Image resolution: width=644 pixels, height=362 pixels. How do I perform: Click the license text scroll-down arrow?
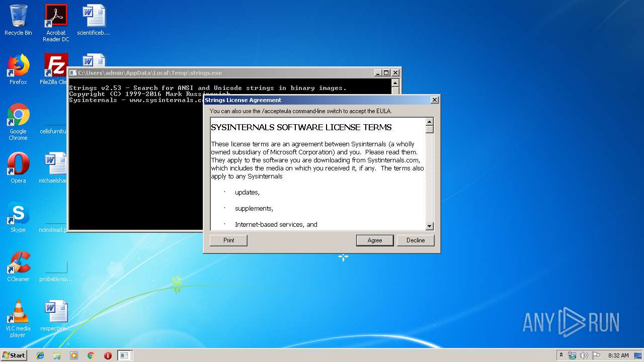(x=430, y=226)
